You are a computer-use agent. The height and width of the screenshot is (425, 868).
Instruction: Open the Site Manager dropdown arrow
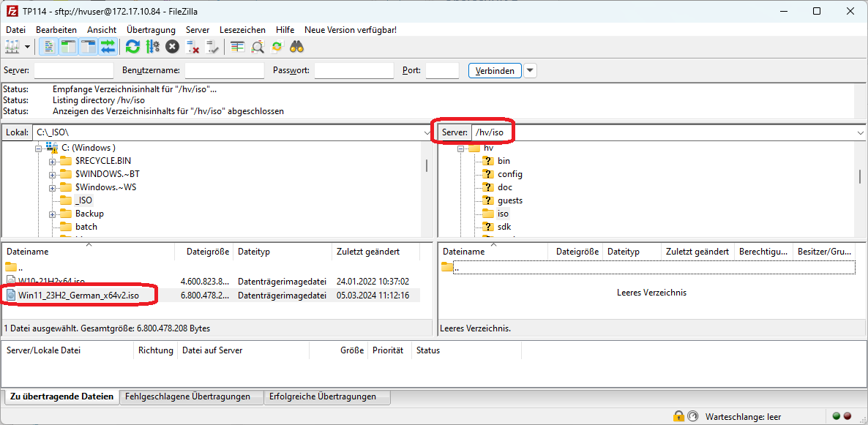click(26, 46)
